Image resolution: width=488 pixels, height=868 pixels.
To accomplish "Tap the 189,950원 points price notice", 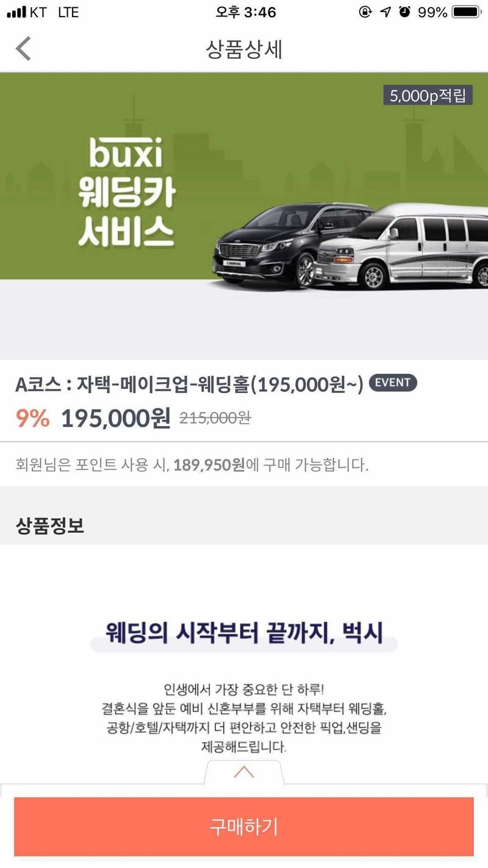I will point(209,465).
